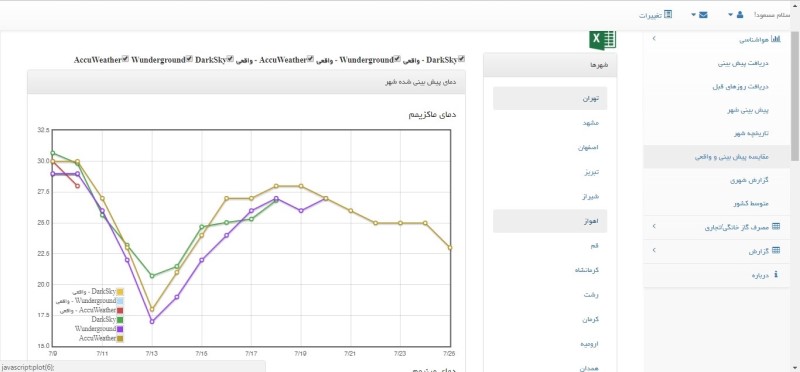Select city مشهد in cities list
This screenshot has height=372, width=800.
click(550, 123)
